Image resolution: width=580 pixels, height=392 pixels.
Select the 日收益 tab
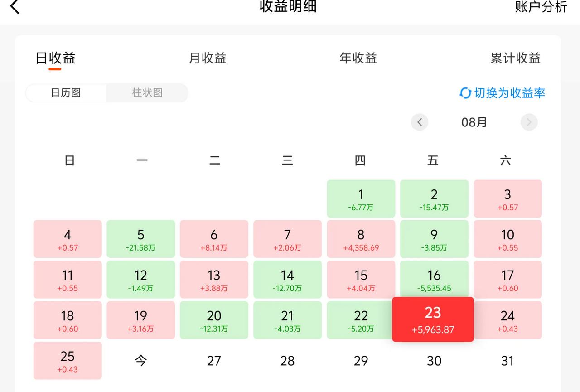point(55,58)
